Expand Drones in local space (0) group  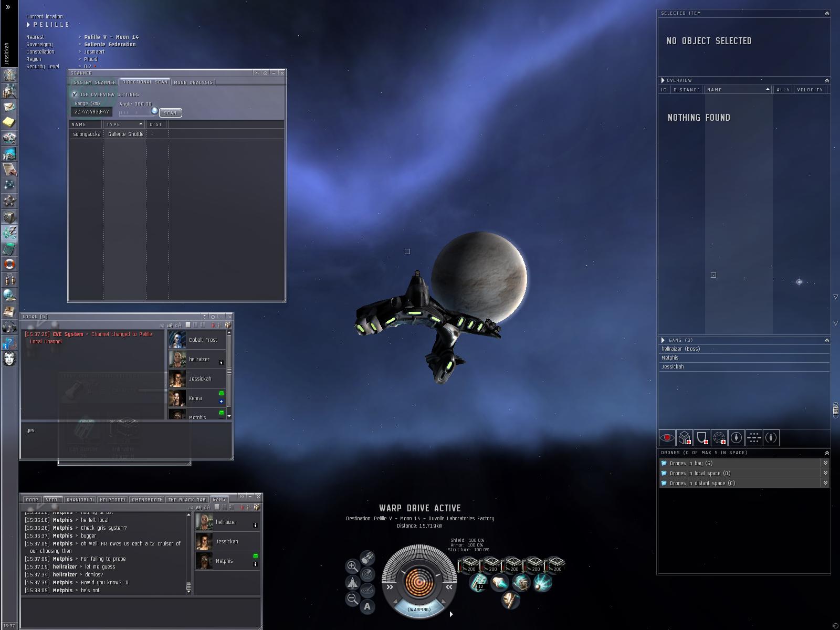(x=825, y=473)
